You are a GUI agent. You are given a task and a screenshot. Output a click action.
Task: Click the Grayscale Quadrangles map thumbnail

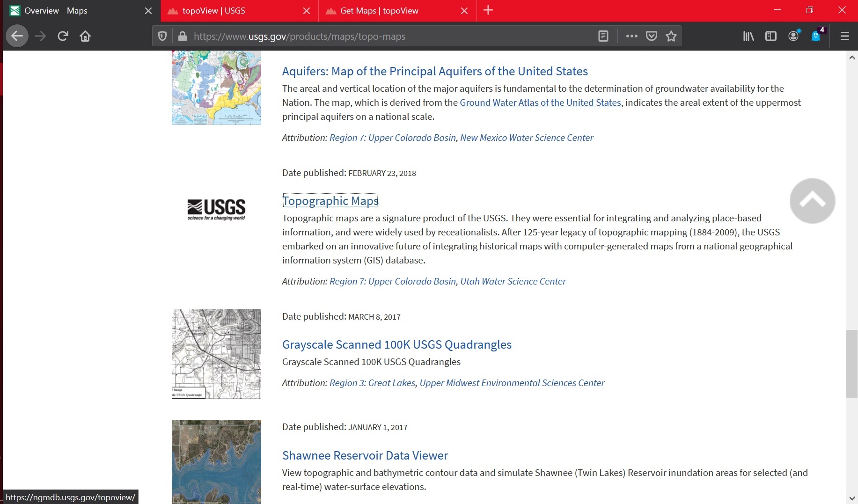coord(216,354)
